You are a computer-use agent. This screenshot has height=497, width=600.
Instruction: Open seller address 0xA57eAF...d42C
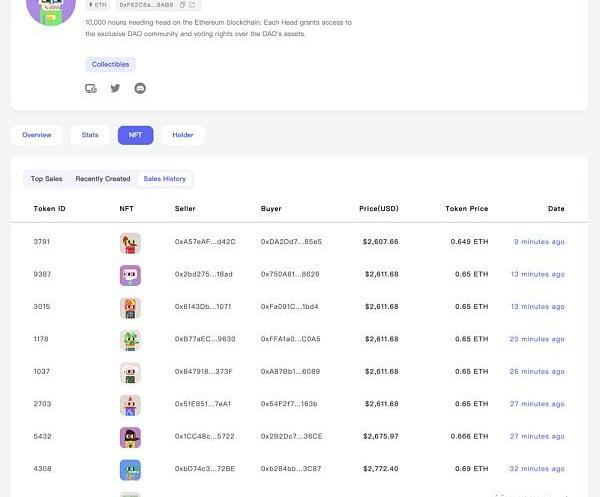coord(205,242)
